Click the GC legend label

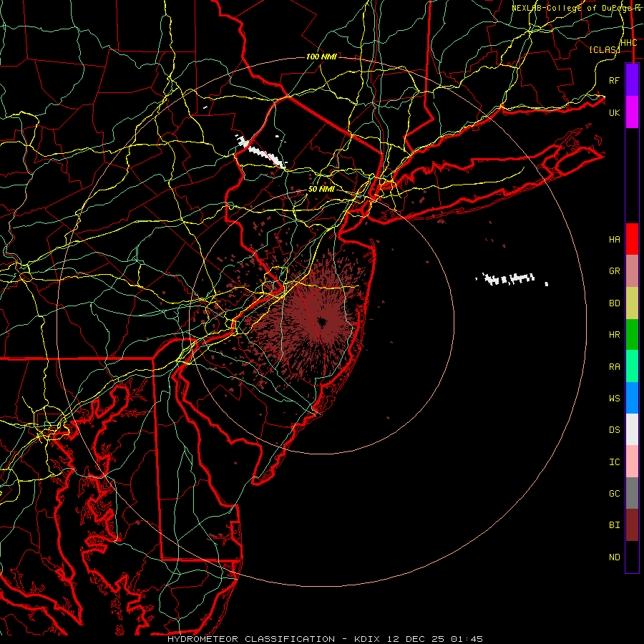pyautogui.click(x=614, y=494)
